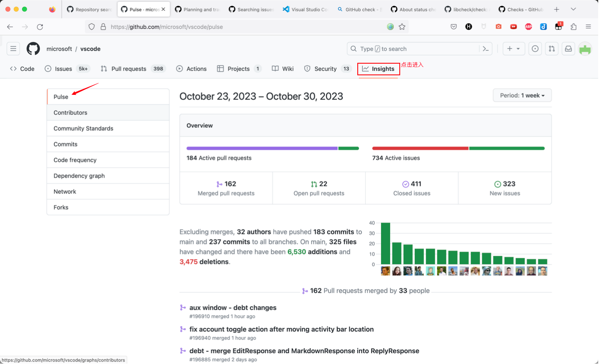Click the tallest green commit bar in chart
This screenshot has height=364, width=599.
tap(386, 244)
